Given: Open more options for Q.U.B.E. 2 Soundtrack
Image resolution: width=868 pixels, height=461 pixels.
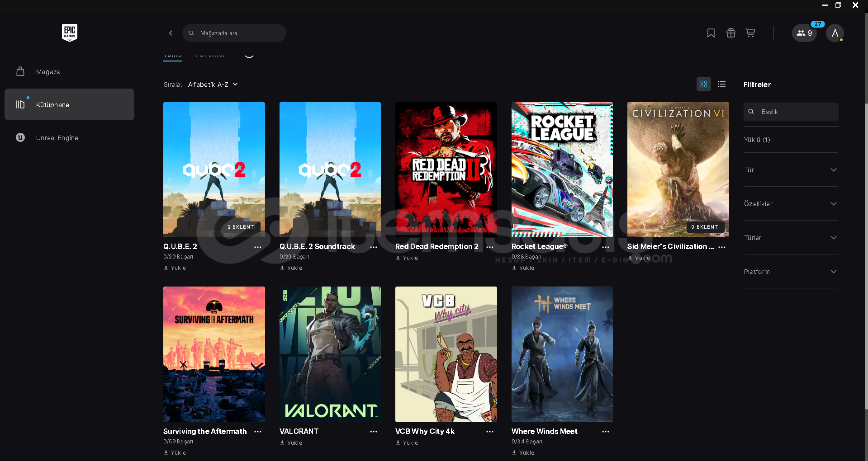Looking at the screenshot, I should click(x=374, y=247).
